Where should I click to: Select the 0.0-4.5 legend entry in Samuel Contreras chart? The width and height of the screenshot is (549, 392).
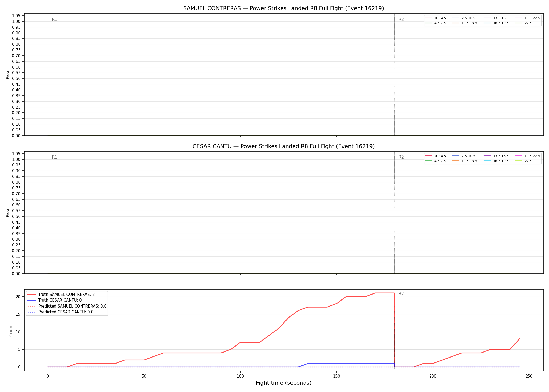(436, 18)
